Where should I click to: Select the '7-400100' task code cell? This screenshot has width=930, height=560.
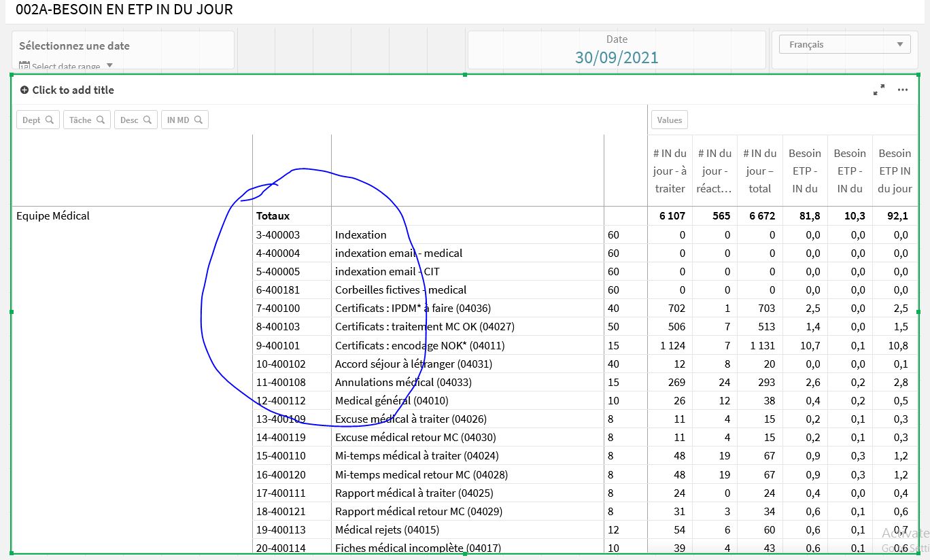click(278, 309)
